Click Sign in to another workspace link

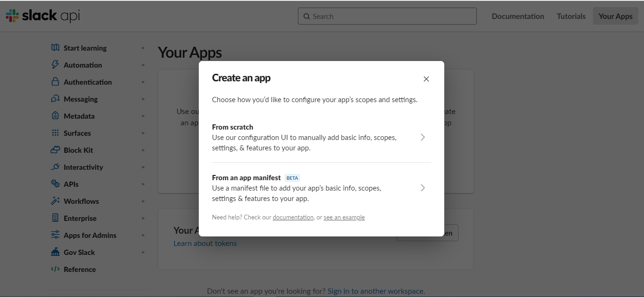(375, 291)
